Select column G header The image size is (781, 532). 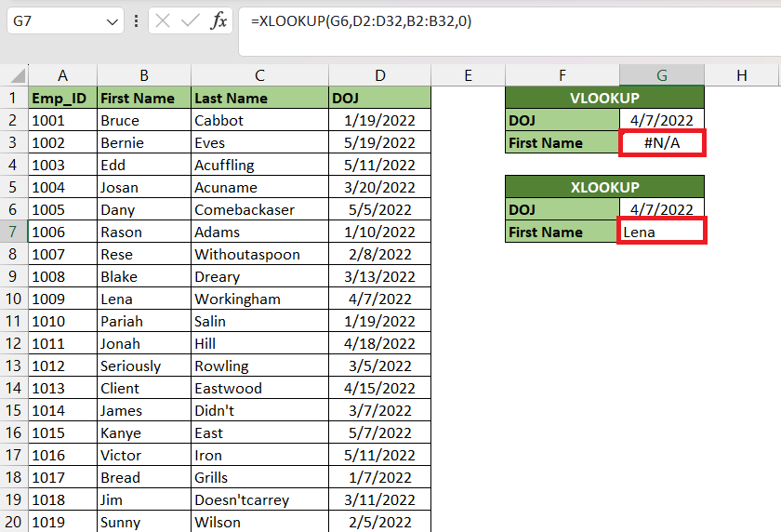662,75
